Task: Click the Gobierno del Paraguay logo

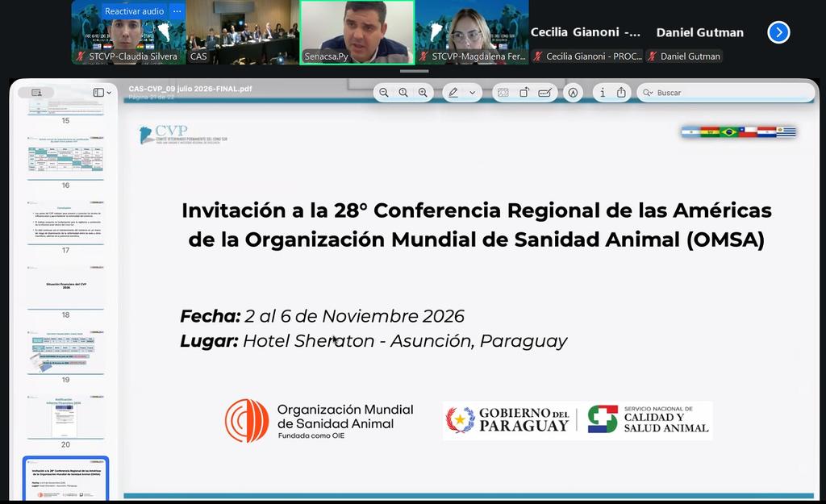Action: pos(507,420)
